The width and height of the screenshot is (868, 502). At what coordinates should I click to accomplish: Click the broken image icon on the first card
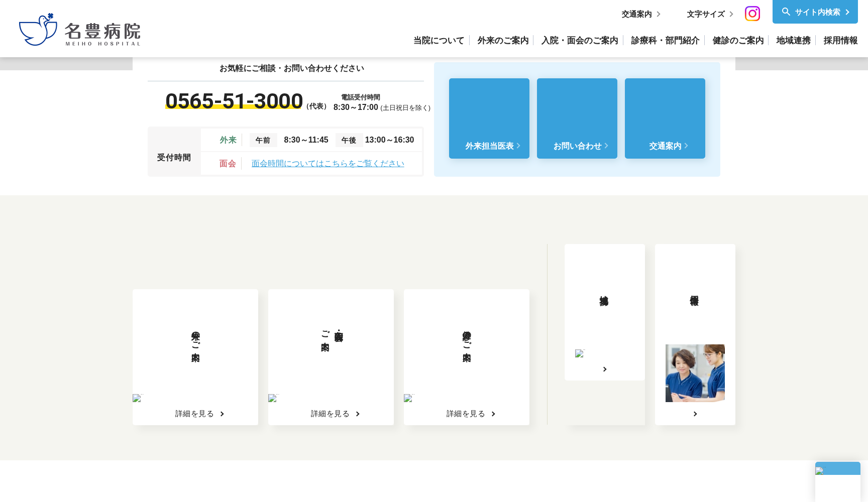[x=137, y=399]
